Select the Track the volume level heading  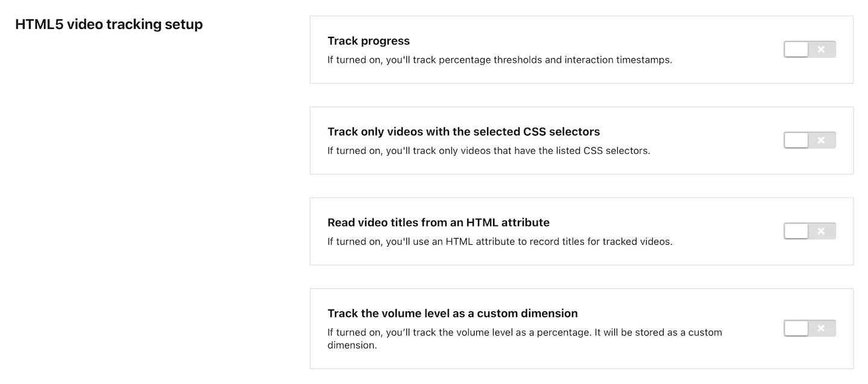tap(452, 313)
